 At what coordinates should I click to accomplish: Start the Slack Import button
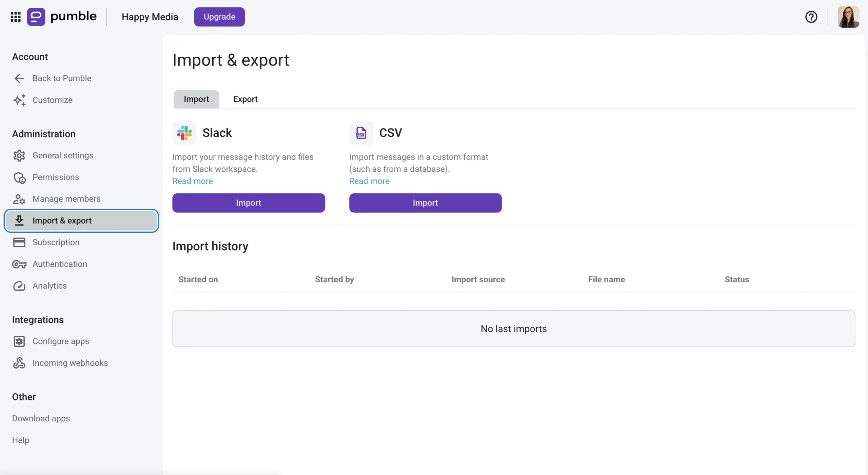249,203
